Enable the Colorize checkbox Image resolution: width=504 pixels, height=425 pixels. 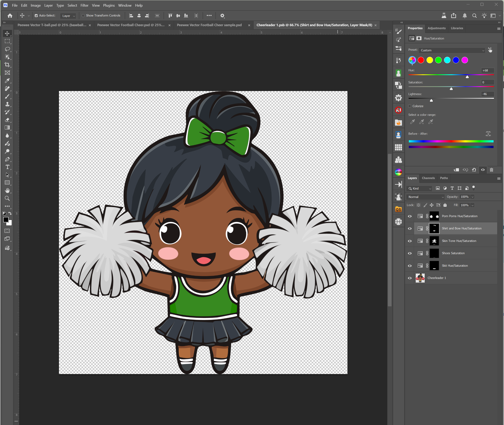[x=410, y=106]
